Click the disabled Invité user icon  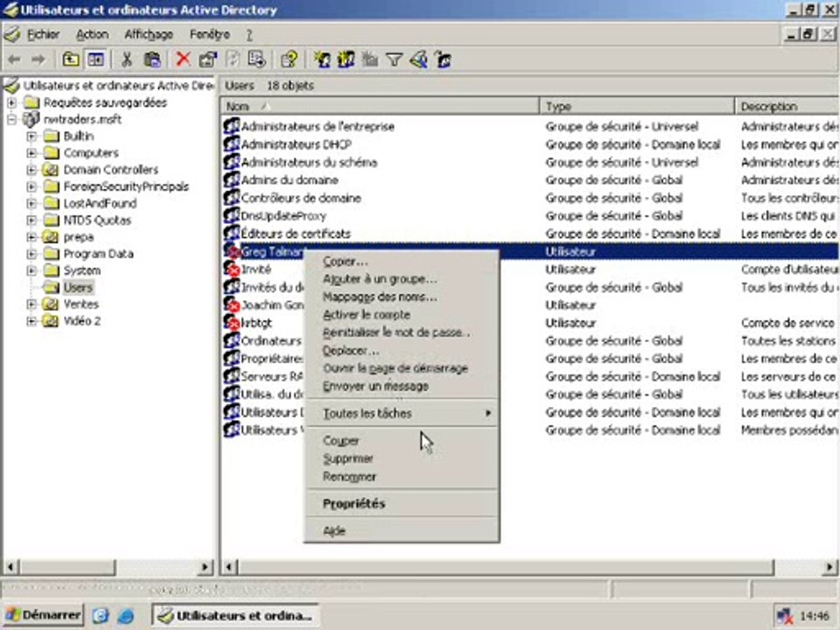point(232,269)
